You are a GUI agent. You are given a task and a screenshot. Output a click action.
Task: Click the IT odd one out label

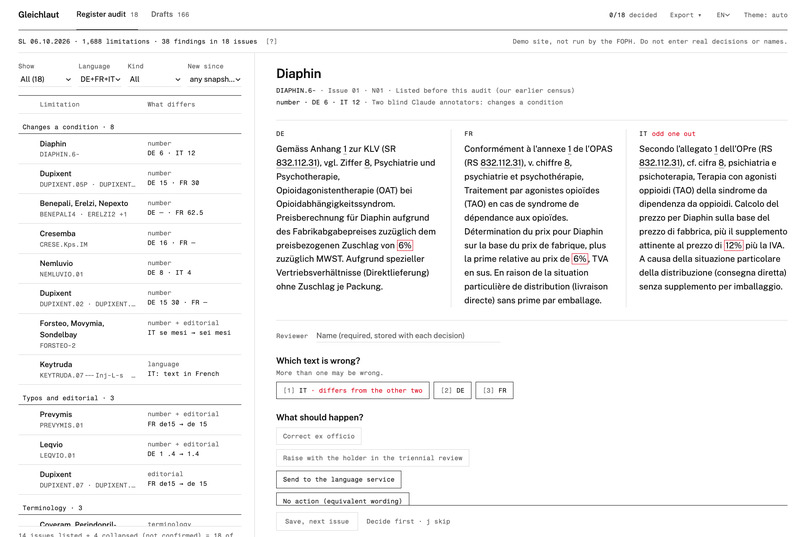pyautogui.click(x=667, y=134)
